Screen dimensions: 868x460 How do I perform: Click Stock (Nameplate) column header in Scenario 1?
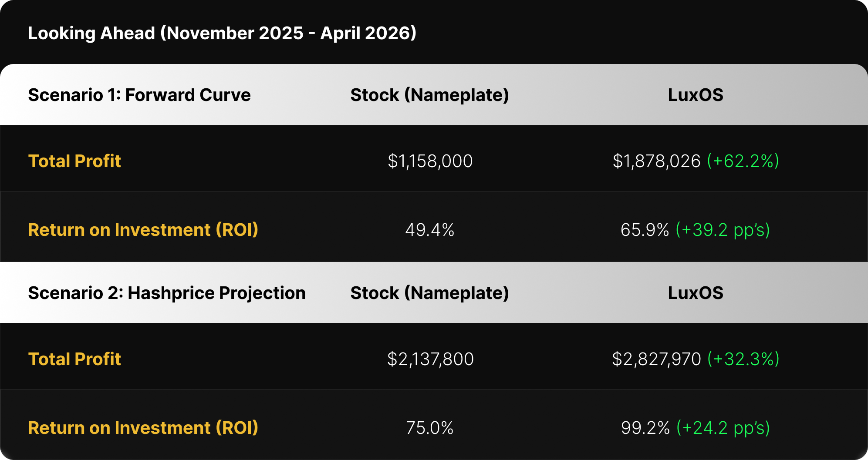pyautogui.click(x=429, y=95)
